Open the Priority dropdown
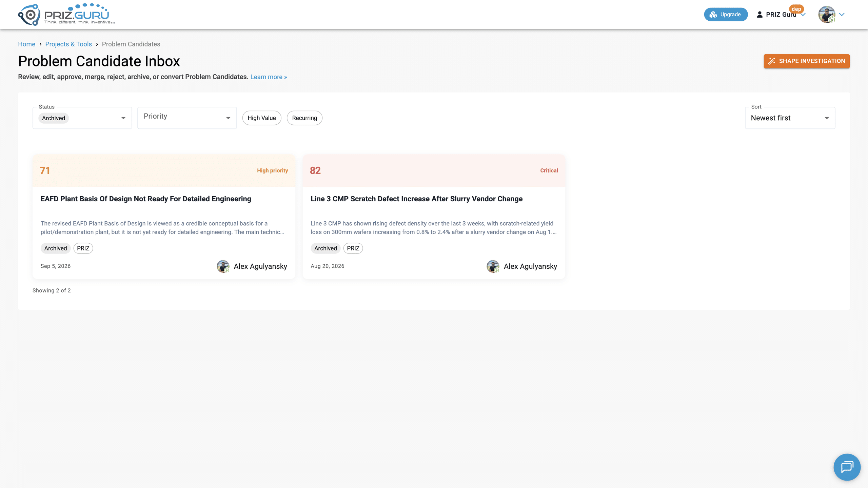The width and height of the screenshot is (868, 488). click(x=187, y=118)
